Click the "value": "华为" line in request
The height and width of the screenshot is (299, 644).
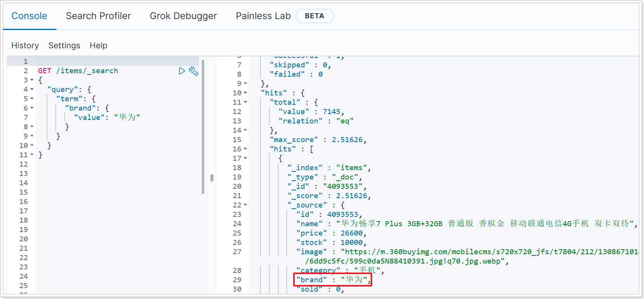coord(107,117)
